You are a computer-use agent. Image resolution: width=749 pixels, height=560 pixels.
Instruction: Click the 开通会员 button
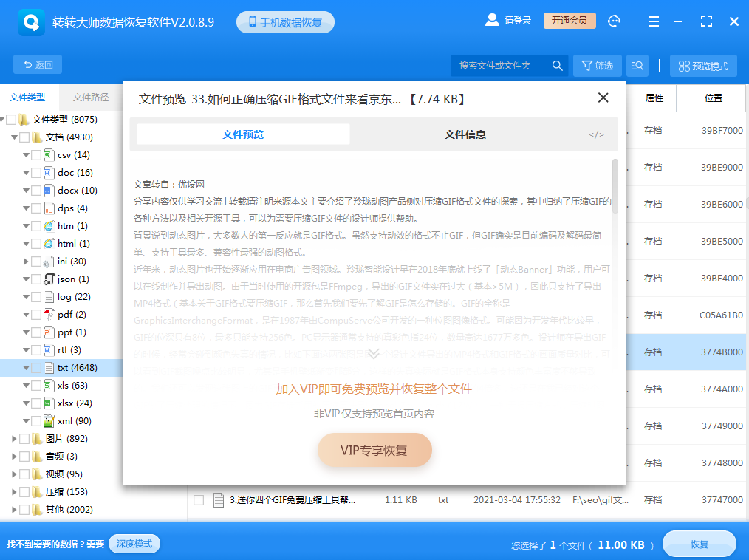pos(570,21)
